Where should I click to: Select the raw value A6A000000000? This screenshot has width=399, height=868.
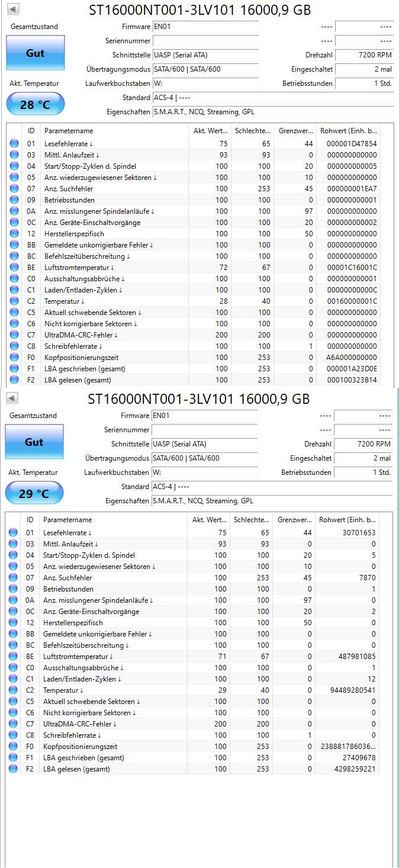tap(351, 358)
